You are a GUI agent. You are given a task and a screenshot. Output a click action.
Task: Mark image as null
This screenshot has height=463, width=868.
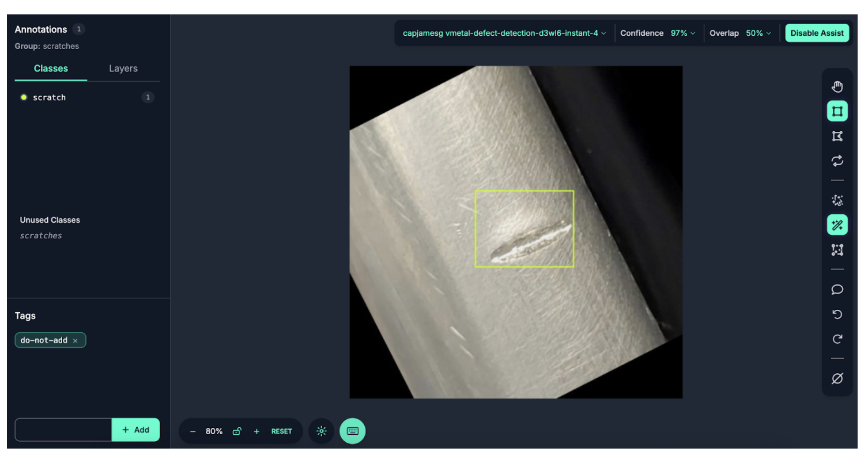point(837,378)
